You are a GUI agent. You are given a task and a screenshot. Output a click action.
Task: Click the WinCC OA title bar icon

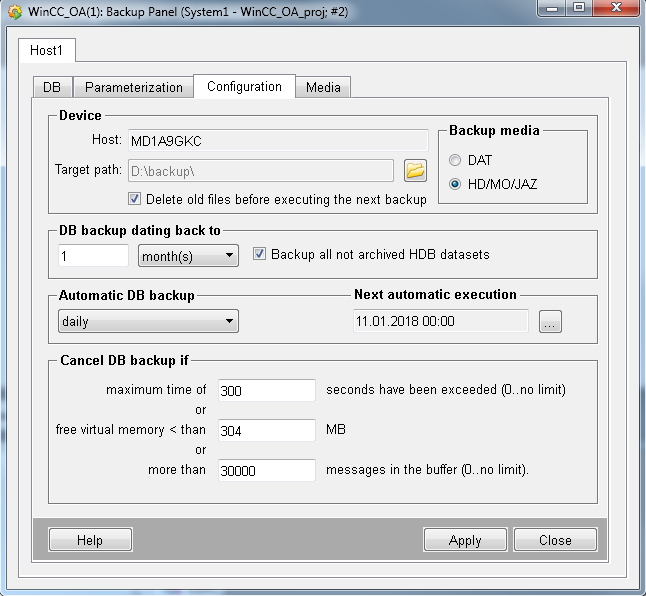(15, 12)
